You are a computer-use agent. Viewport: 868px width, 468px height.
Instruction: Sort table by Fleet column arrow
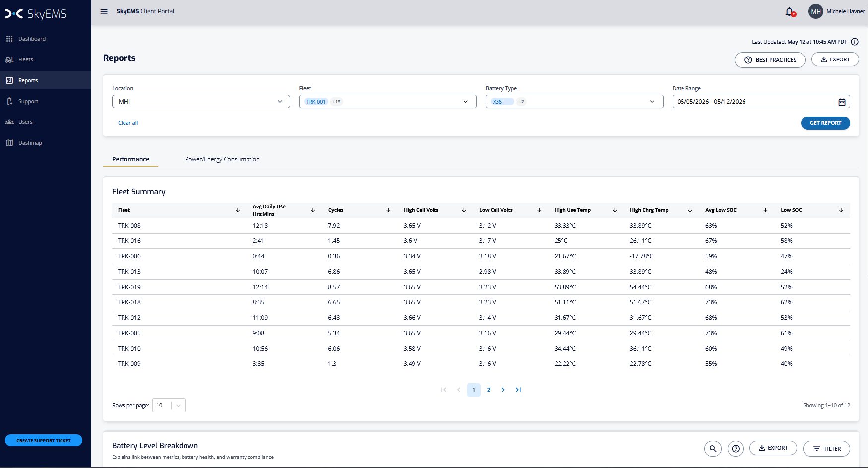pyautogui.click(x=238, y=210)
